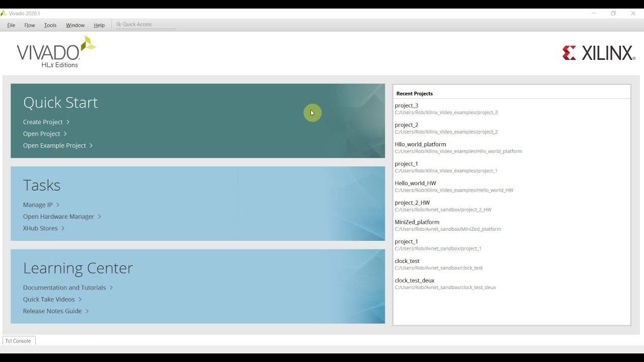Click the Vivado app icon in title bar
This screenshot has width=644, height=362.
pos(4,13)
